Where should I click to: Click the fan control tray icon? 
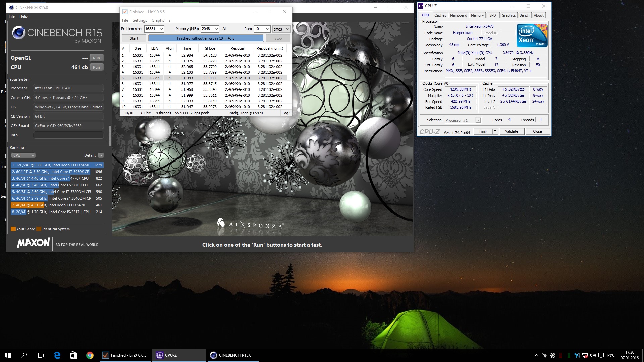coord(552,355)
